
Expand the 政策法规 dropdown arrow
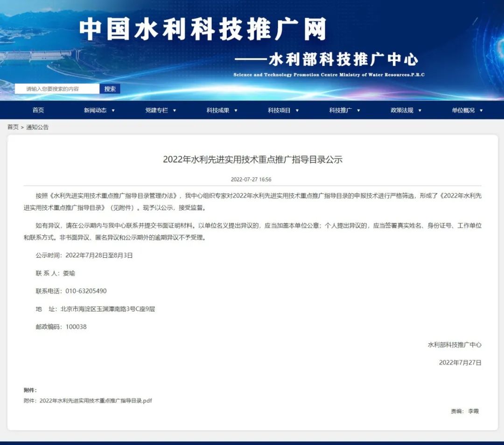(420, 111)
